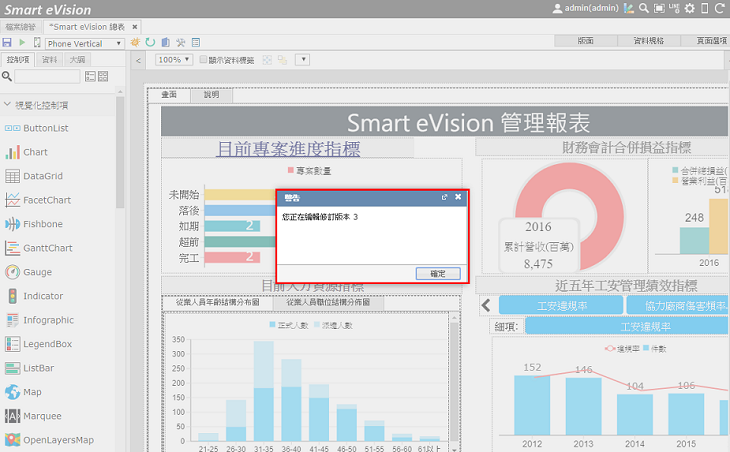Switch controls to grid view icon
730x452 pixels.
[103, 76]
